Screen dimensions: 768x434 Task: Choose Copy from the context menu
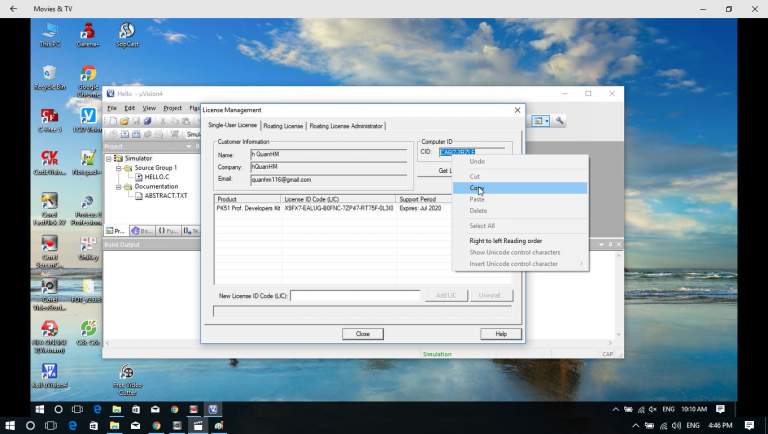(x=477, y=188)
